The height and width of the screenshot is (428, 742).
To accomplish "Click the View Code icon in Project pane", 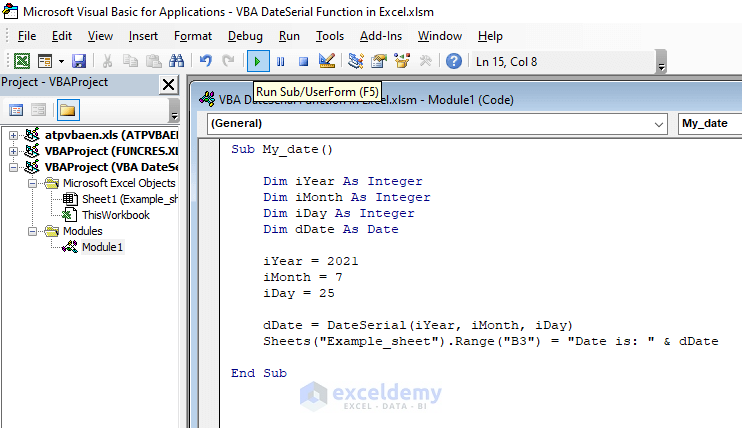I will coord(16,110).
